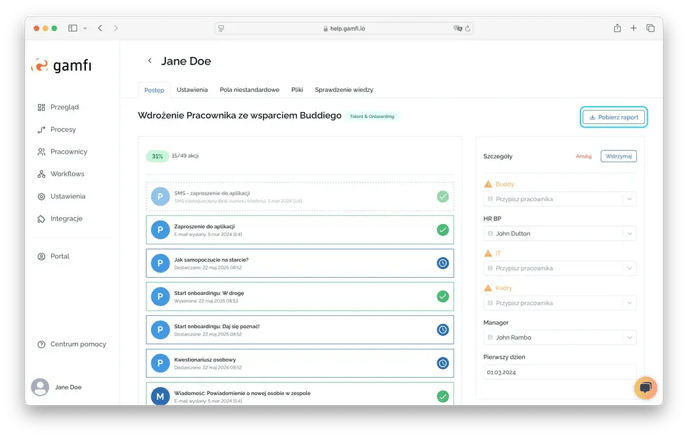Go to Pracownicy in the sidebar
This screenshot has width=688, height=438.
pos(41,152)
